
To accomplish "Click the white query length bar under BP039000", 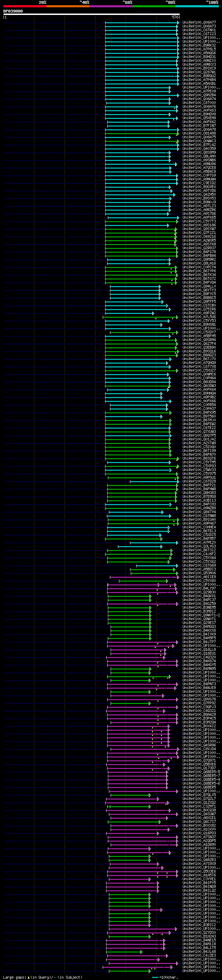I will tap(92, 15).
